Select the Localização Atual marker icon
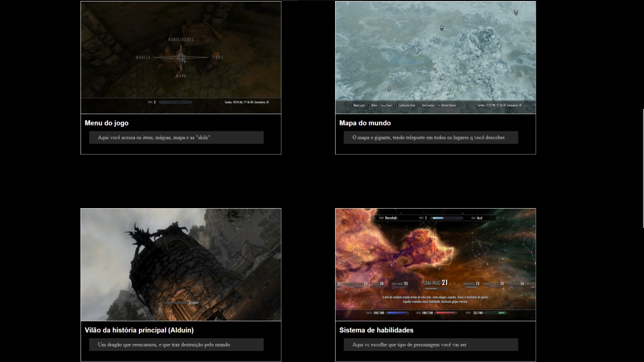Viewport: 644px width, 362px height. (396, 106)
